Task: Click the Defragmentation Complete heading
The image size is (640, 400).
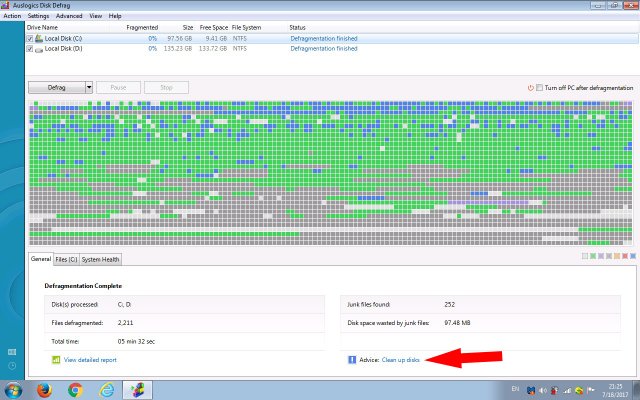Action: (x=83, y=286)
